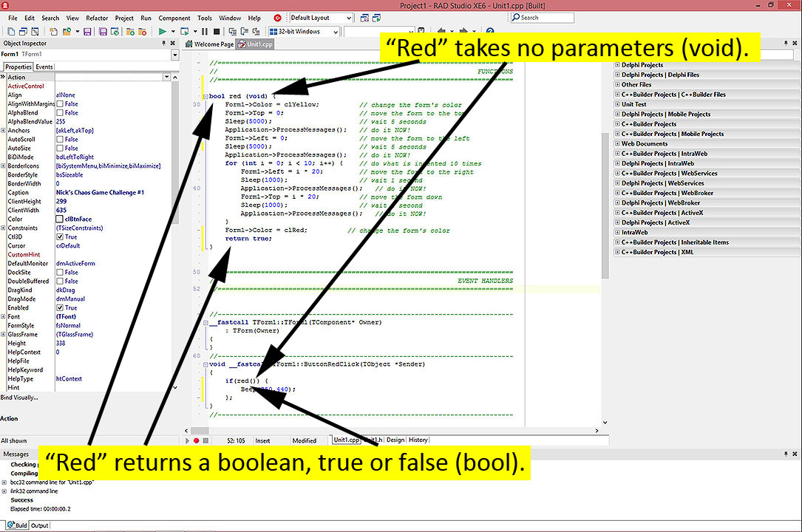Toggle the AlignWithMargins checkbox

[x=60, y=103]
